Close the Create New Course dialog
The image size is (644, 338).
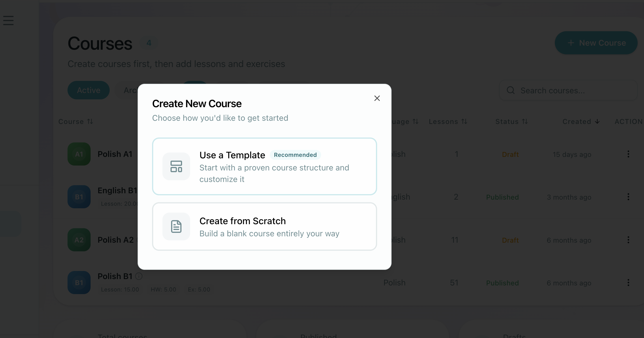pos(377,98)
